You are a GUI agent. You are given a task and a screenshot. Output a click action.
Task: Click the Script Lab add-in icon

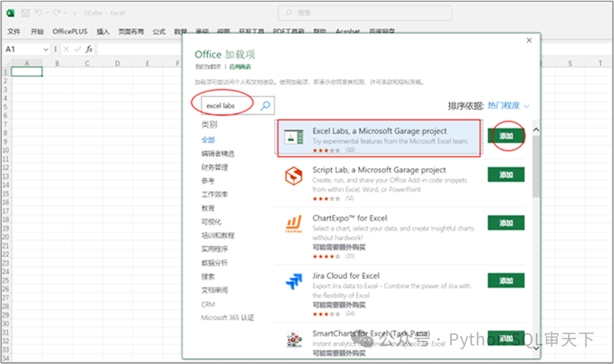[294, 175]
